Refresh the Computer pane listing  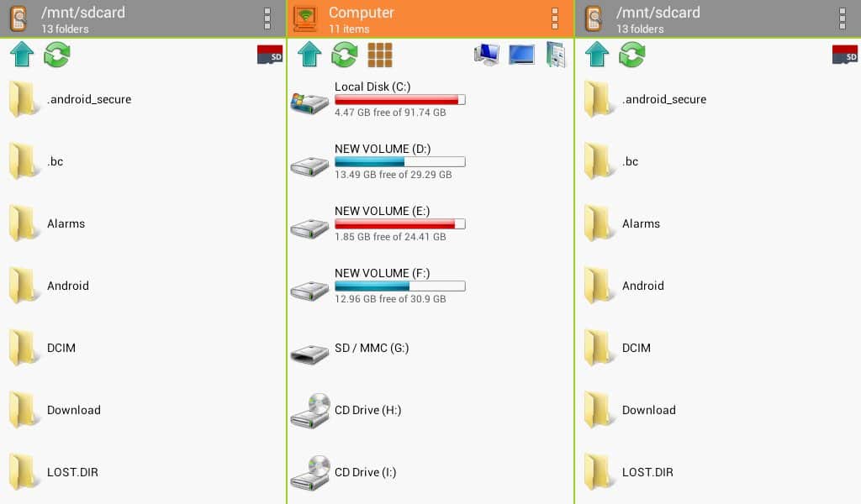click(345, 55)
